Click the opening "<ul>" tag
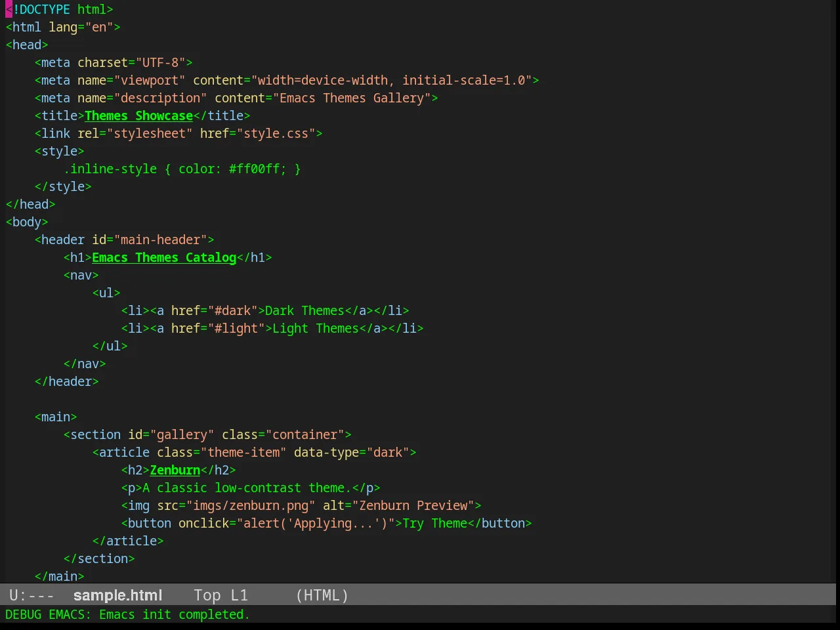 pyautogui.click(x=106, y=293)
